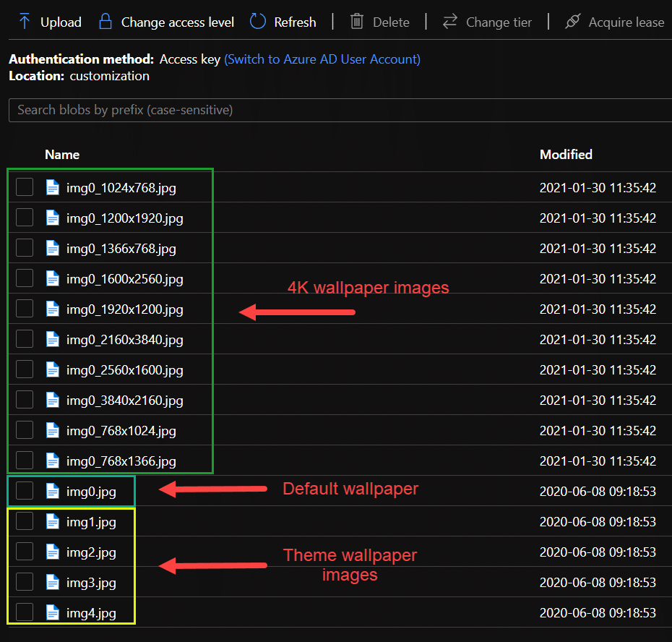Click file icon of img0_768x1366.jpg
This screenshot has height=642, width=672.
pyautogui.click(x=53, y=461)
